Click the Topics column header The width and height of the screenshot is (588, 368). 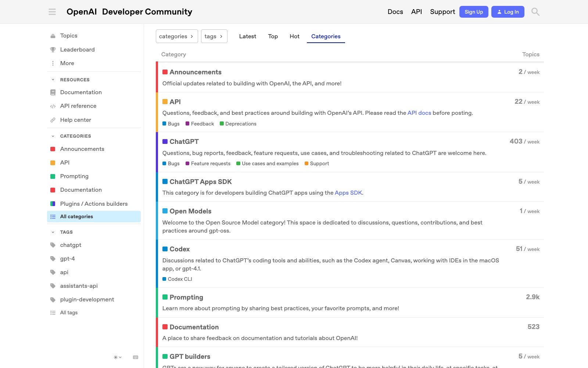(531, 54)
